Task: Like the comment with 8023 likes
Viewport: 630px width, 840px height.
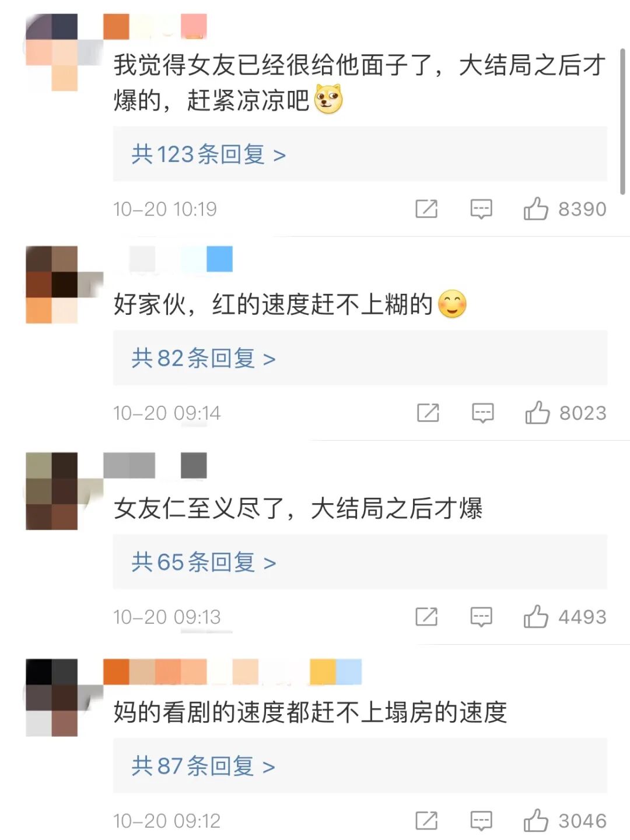Action: pos(538,413)
